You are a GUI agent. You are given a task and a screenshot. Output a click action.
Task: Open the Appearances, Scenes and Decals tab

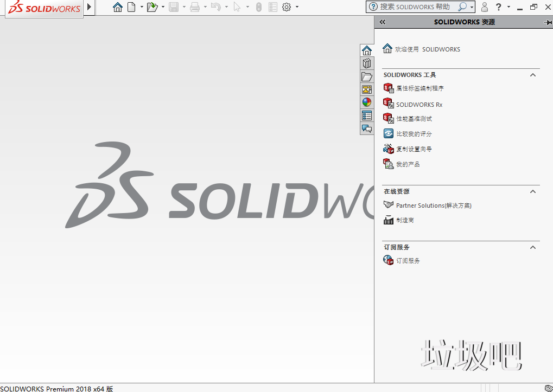coord(367,101)
